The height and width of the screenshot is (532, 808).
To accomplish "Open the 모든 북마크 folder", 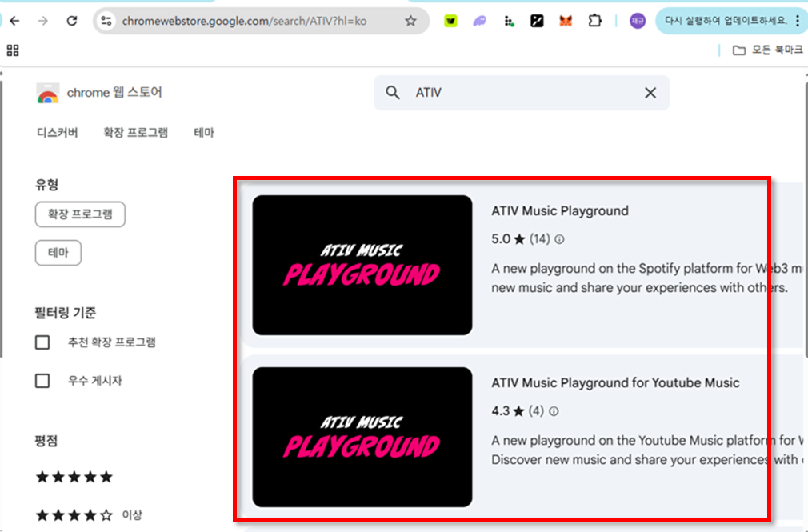I will (768, 50).
